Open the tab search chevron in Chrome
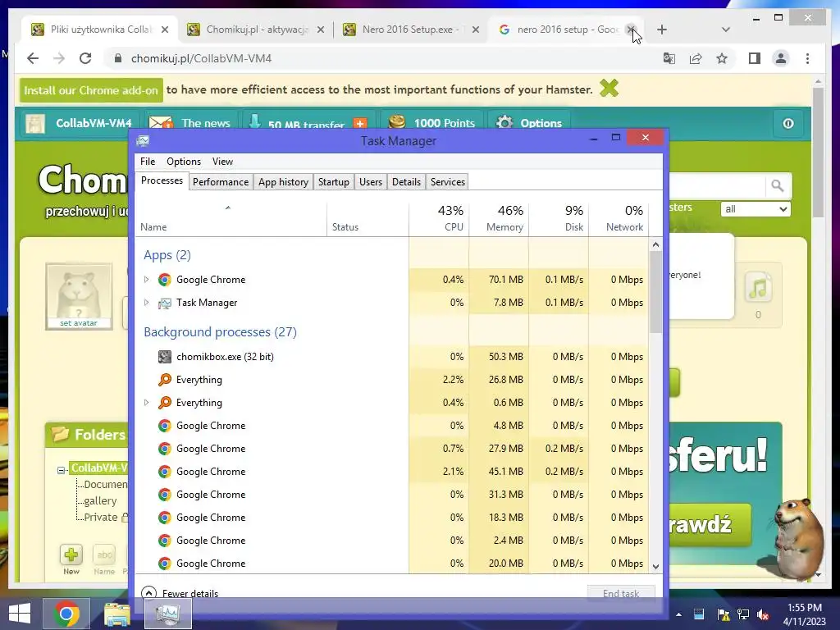The height and width of the screenshot is (630, 840). pos(725,30)
